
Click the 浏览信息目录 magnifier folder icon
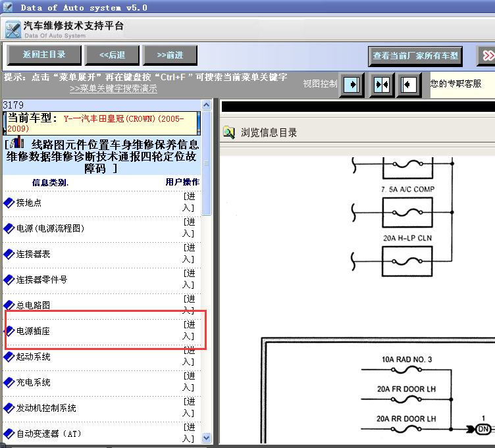point(229,132)
